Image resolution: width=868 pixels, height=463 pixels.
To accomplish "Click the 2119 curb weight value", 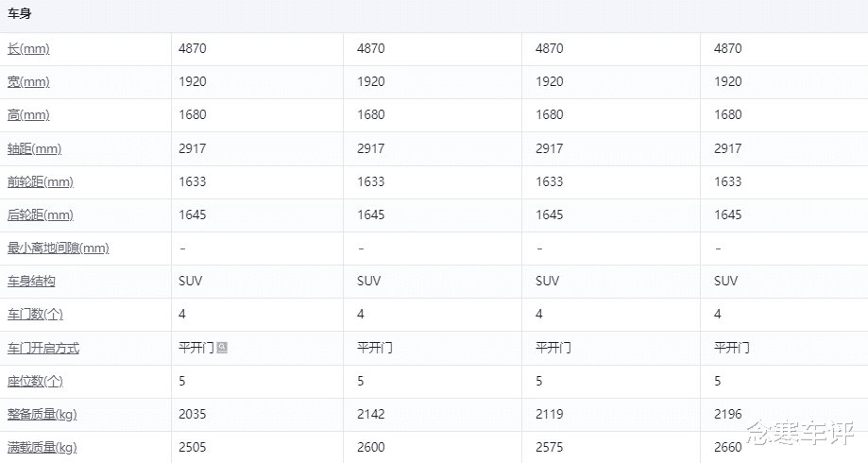I will (550, 414).
